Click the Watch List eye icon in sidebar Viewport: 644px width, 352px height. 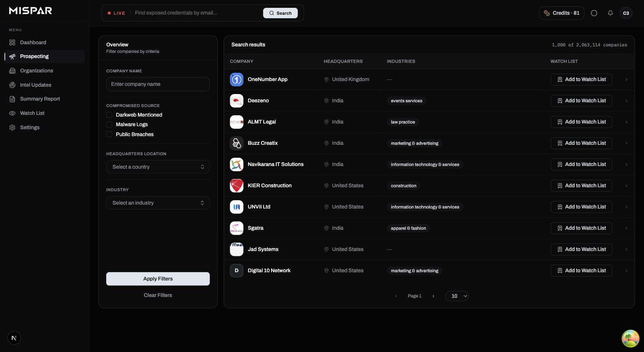coord(12,113)
